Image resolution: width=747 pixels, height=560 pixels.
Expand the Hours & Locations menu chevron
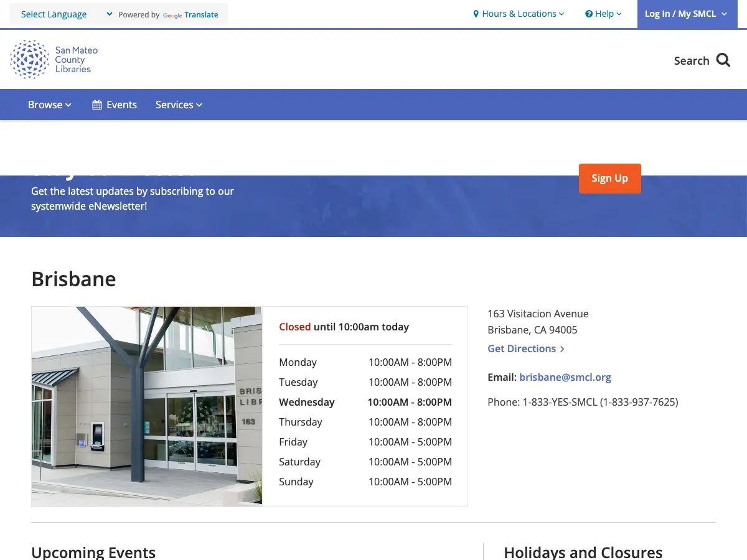click(561, 14)
